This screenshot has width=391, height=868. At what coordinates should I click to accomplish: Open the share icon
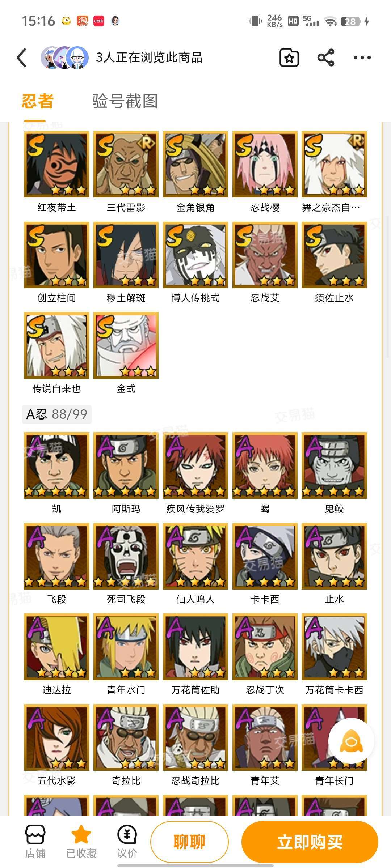pos(326,58)
